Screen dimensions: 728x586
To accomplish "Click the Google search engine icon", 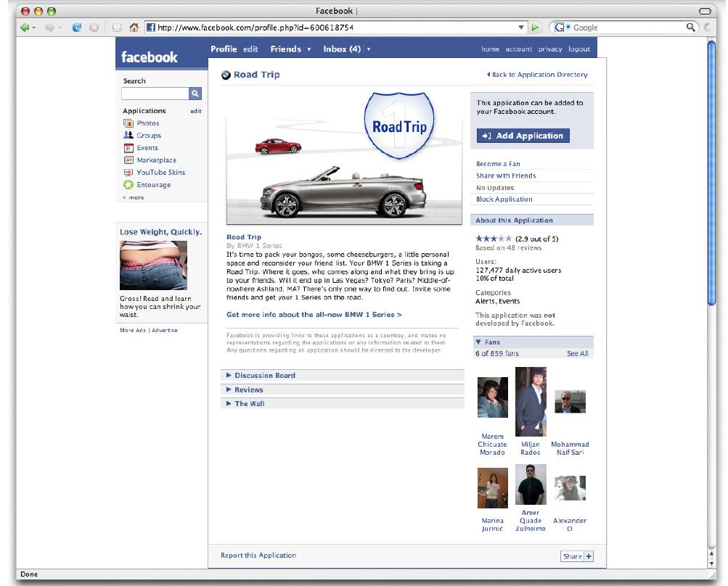I will [x=560, y=28].
